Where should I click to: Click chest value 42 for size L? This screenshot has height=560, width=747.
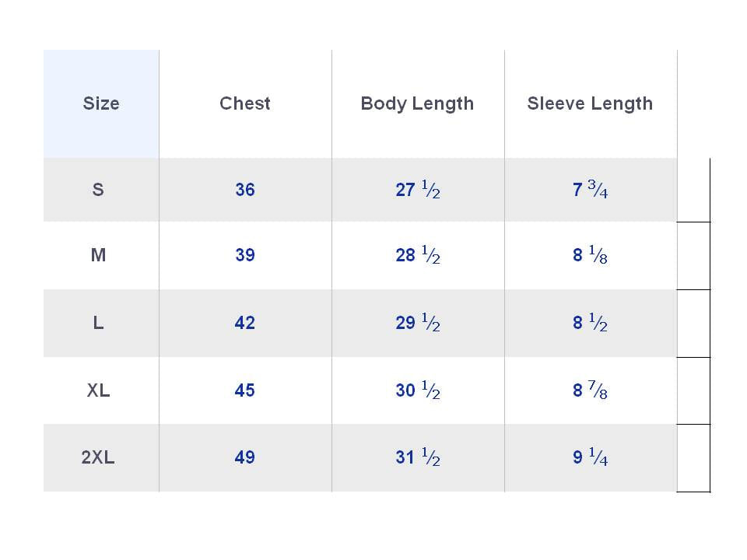tap(245, 323)
